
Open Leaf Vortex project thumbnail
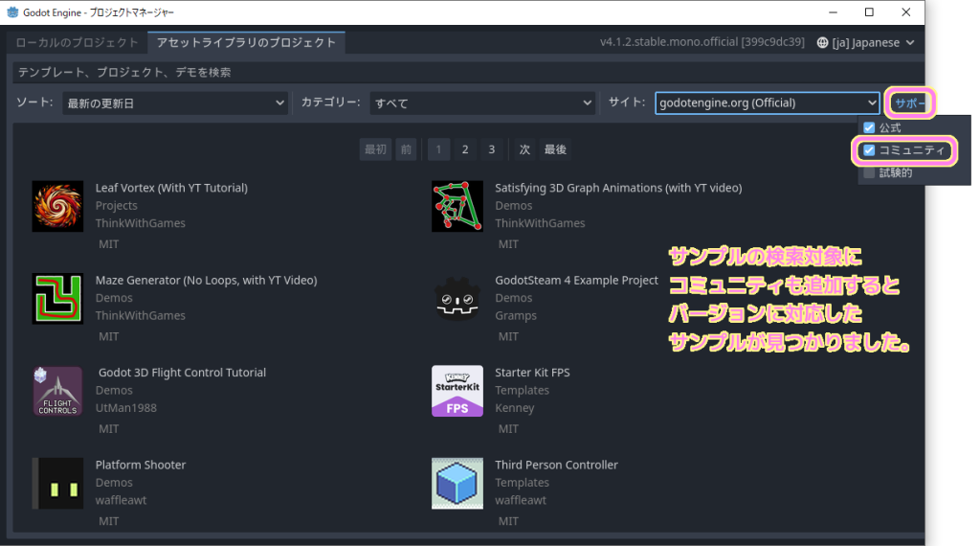pyautogui.click(x=57, y=206)
